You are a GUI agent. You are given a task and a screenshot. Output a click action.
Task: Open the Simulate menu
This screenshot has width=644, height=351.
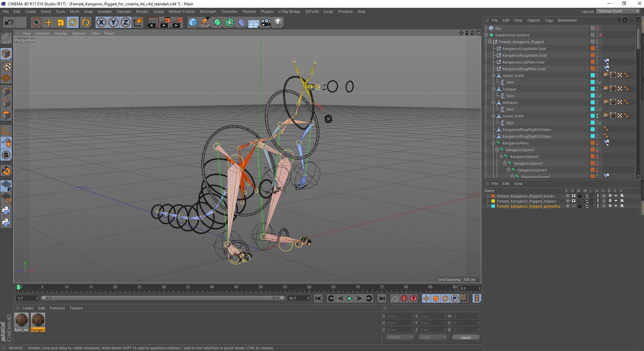tap(124, 11)
